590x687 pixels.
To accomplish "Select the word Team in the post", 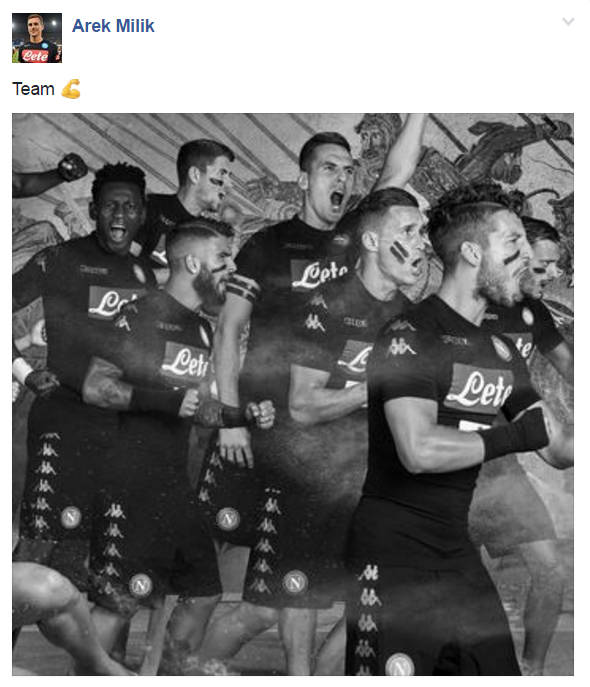I will (33, 89).
